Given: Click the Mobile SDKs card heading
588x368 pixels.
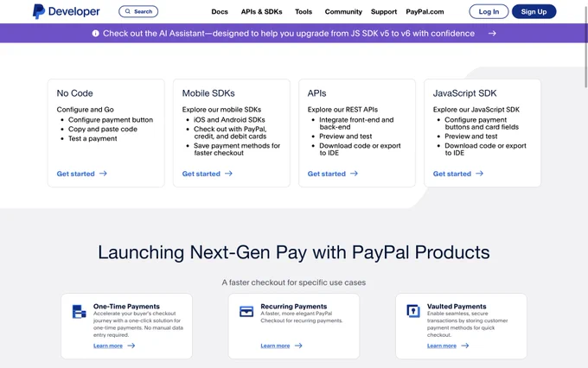Looking at the screenshot, I should (208, 93).
